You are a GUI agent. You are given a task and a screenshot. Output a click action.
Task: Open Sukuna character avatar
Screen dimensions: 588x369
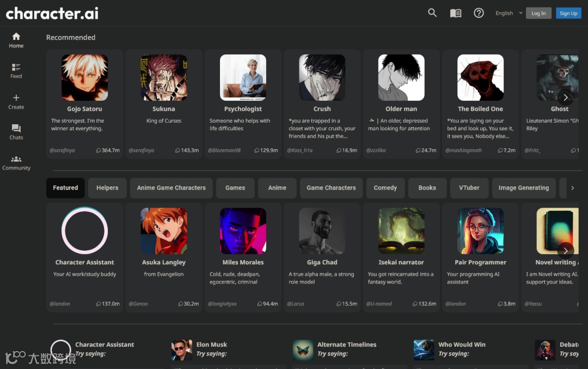coord(164,77)
